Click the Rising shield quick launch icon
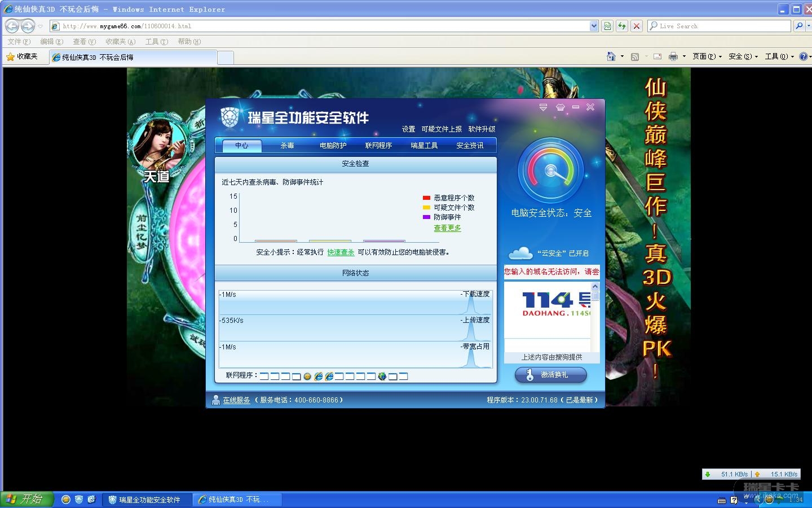The height and width of the screenshot is (508, 812). 79,500
